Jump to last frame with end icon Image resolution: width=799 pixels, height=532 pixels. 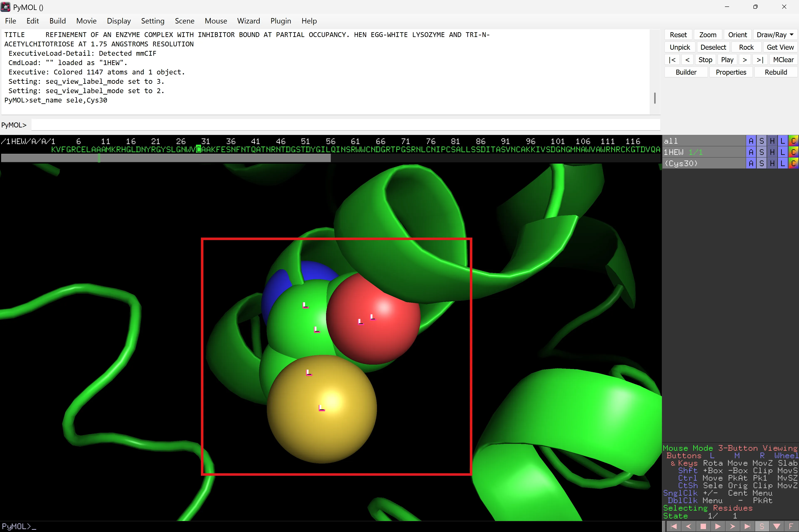[747, 526]
